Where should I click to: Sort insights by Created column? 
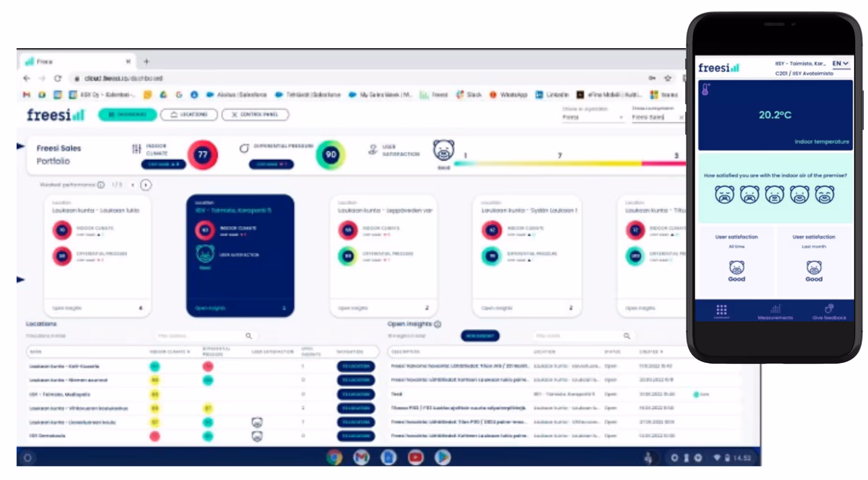pyautogui.click(x=651, y=351)
